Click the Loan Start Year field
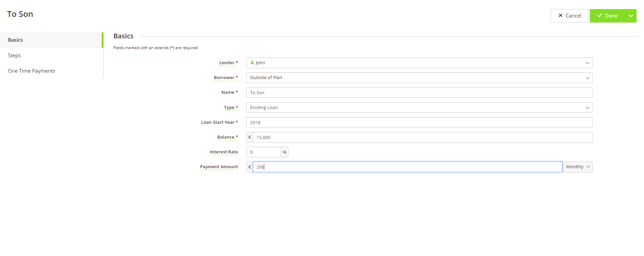This screenshot has height=256, width=644. pos(419,122)
